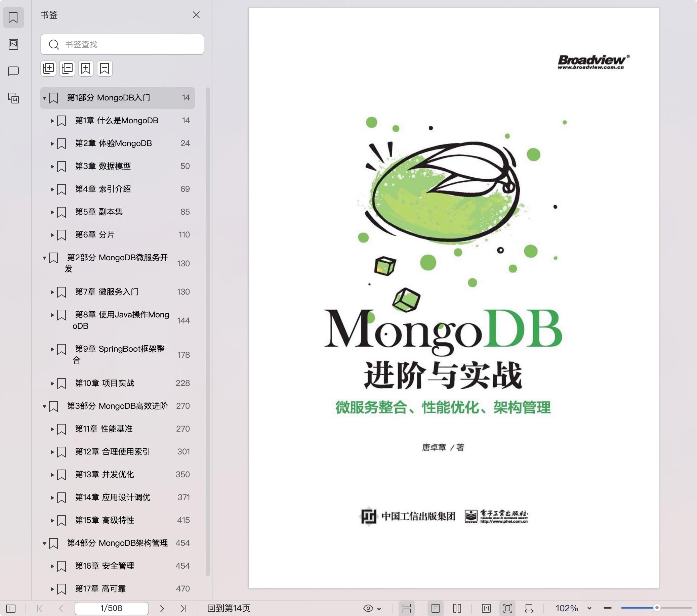Expand 第2章 体验MongoDB

[x=52, y=143]
